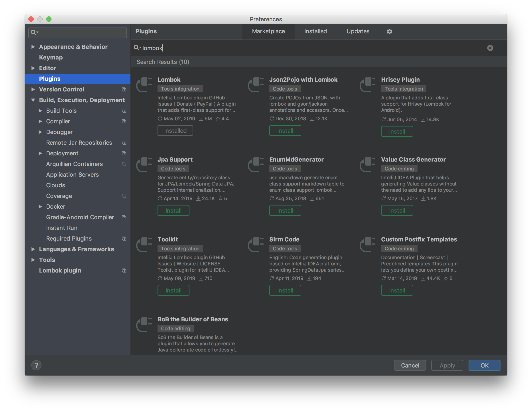Click Custom Postfix Templates plugin icon
Viewport: 532px width, 411px height.
(368, 244)
